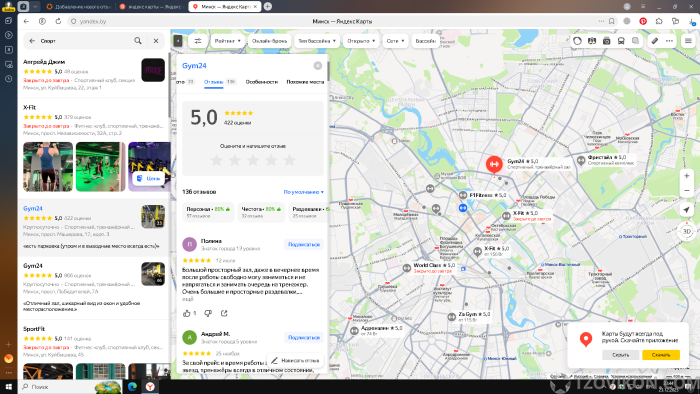Toggle the street photos camera icon
700x394 pixels.
606,41
